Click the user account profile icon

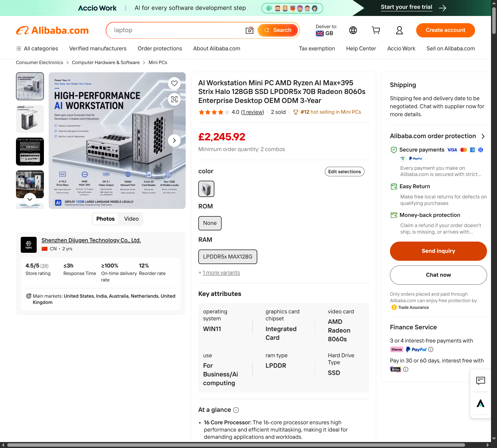pyautogui.click(x=399, y=30)
